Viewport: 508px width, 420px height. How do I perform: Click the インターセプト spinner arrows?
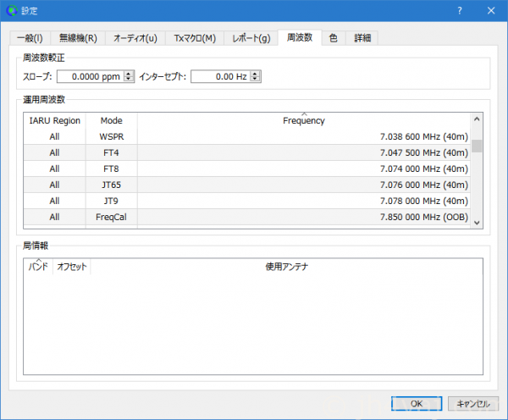pyautogui.click(x=255, y=76)
